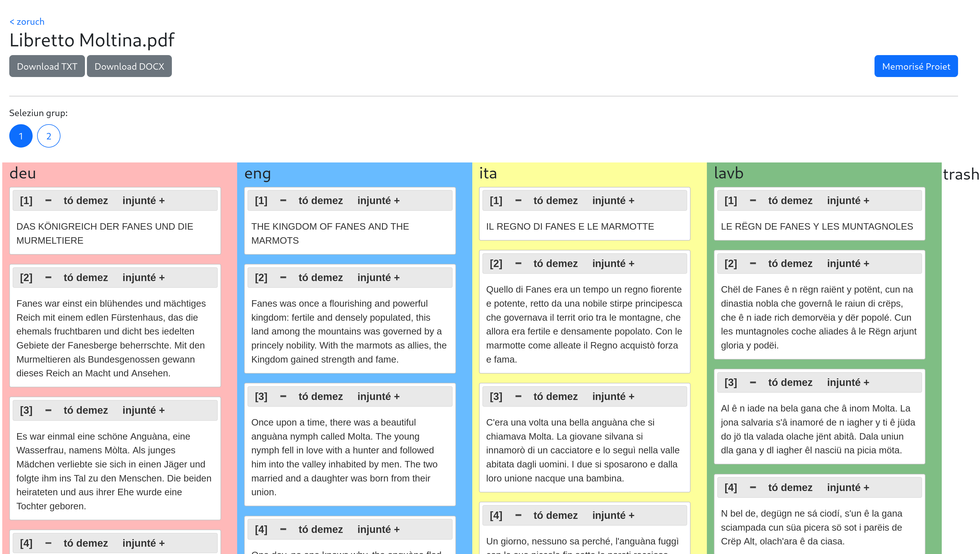
Task: Select group 1 circle
Action: click(x=21, y=136)
